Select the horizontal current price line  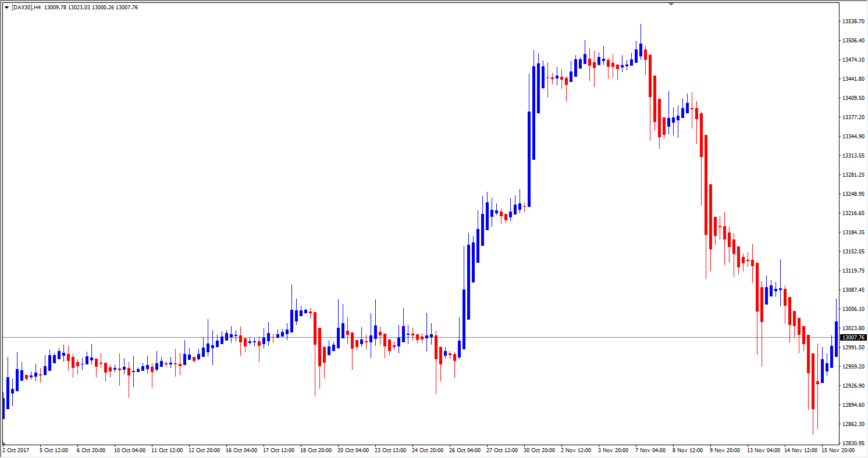click(407, 337)
